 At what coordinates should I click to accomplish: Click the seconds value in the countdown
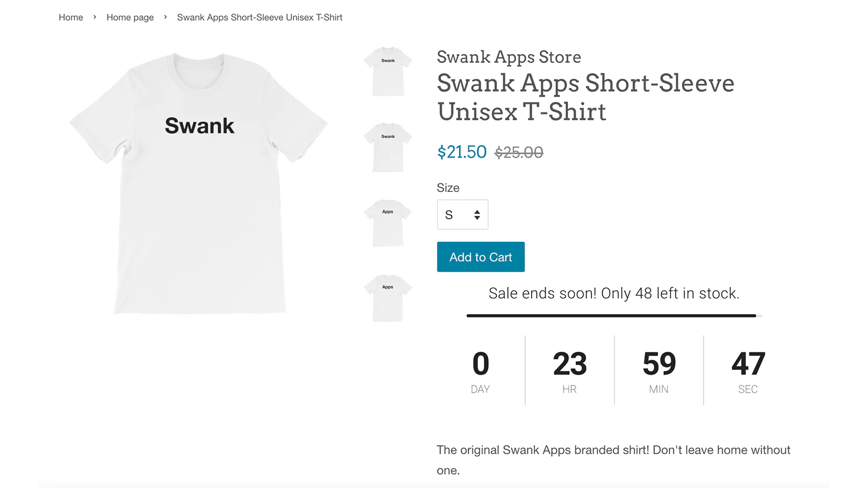[x=748, y=364]
